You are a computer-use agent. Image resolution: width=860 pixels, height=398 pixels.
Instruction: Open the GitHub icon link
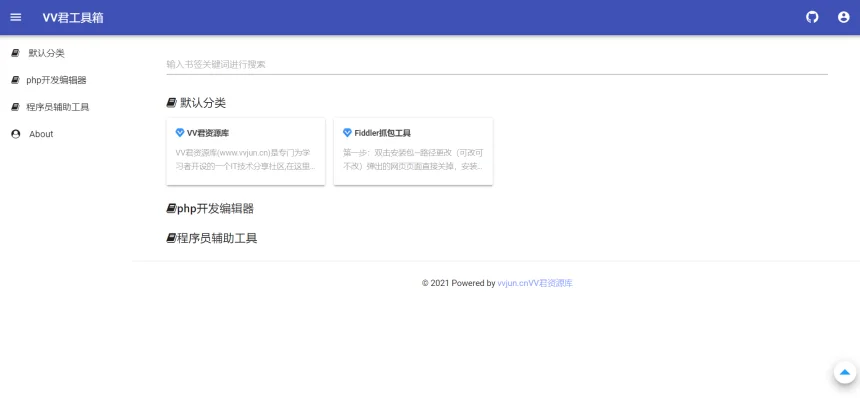[812, 17]
